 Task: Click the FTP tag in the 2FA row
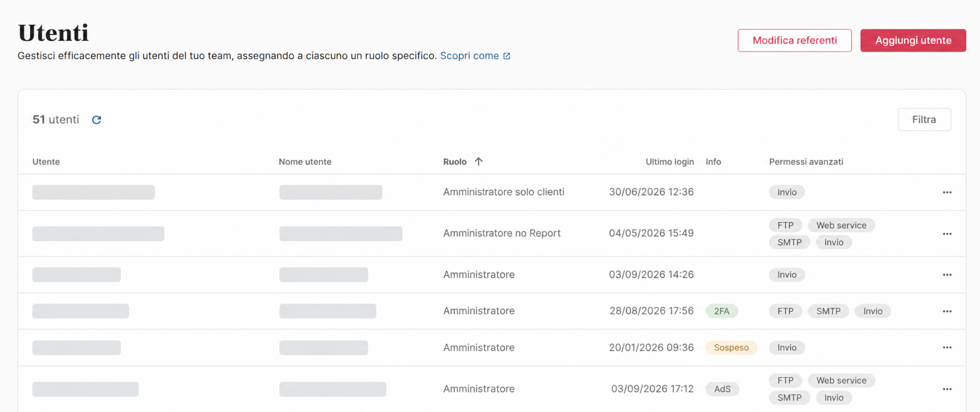[785, 311]
